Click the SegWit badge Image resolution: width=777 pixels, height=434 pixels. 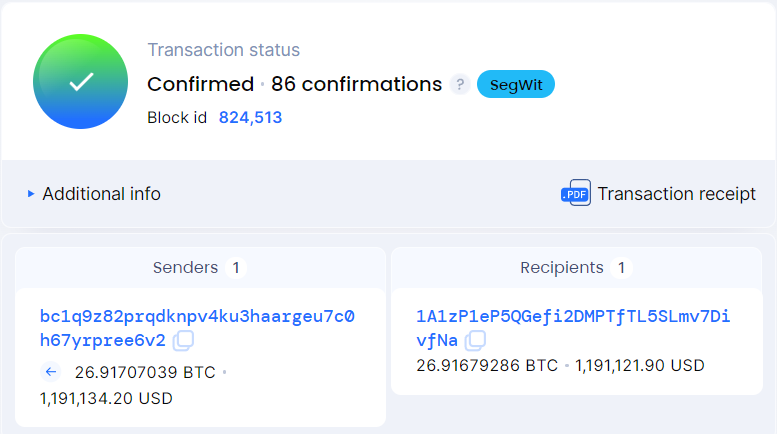(x=515, y=85)
